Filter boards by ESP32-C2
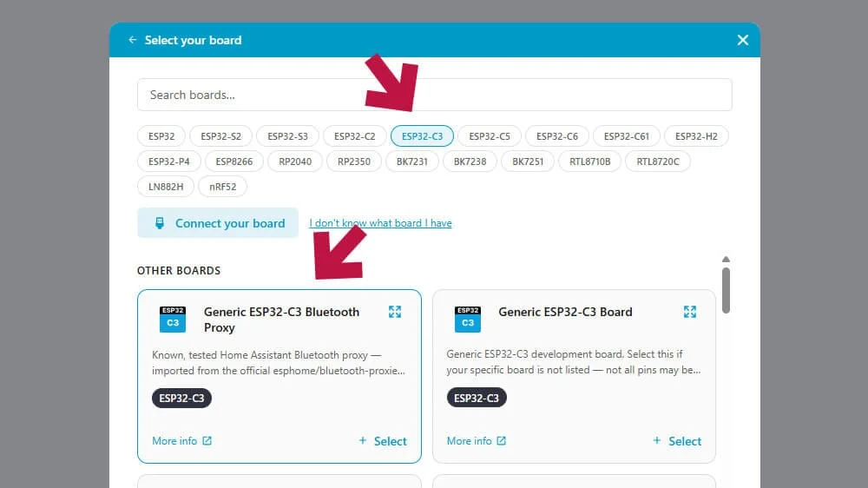The width and height of the screenshot is (868, 488). [355, 136]
